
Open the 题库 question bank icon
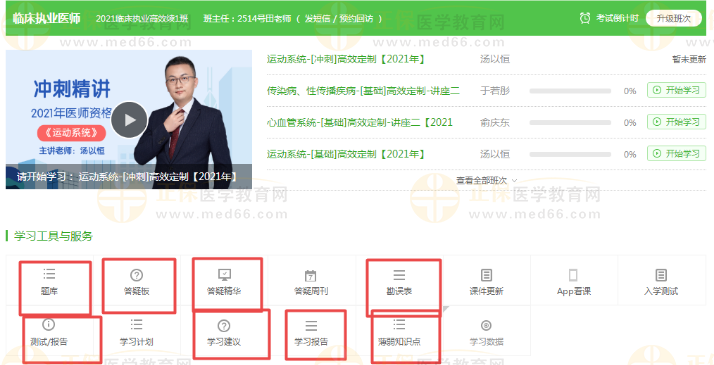(49, 274)
